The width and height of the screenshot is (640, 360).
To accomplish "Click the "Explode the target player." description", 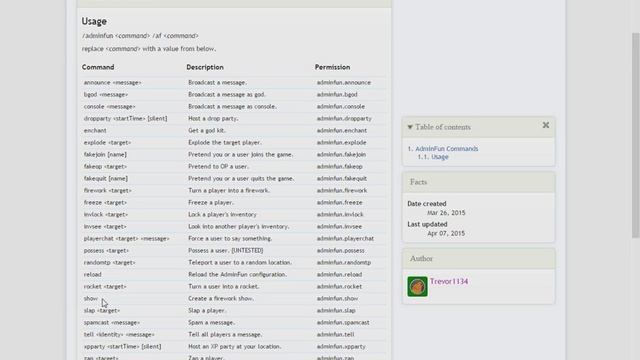I will point(225,142).
